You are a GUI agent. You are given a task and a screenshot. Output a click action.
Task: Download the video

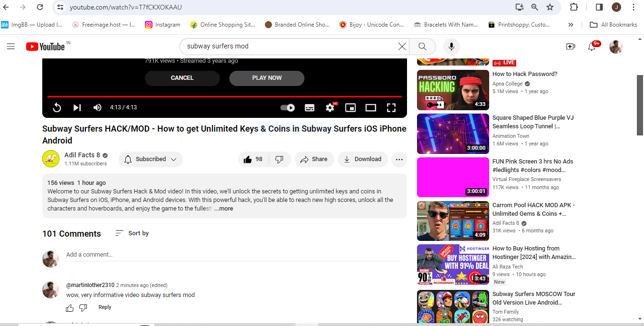pos(363,159)
